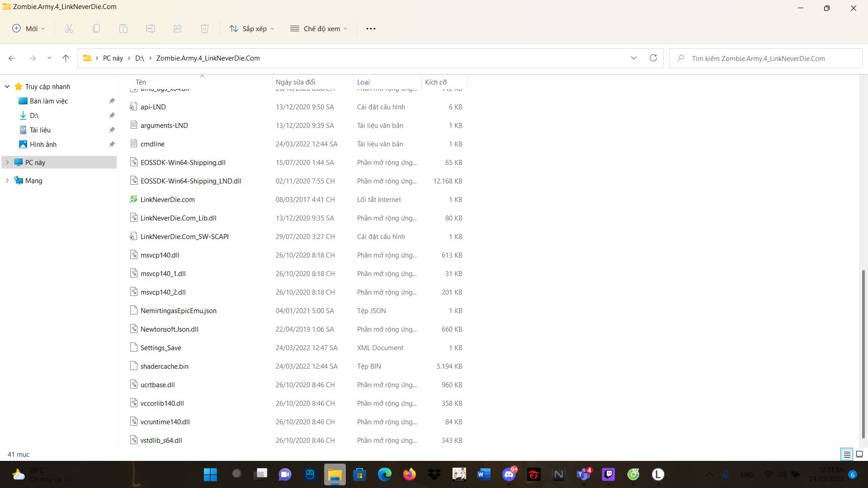Sort by Ngày sửa đổi column header

(296, 82)
